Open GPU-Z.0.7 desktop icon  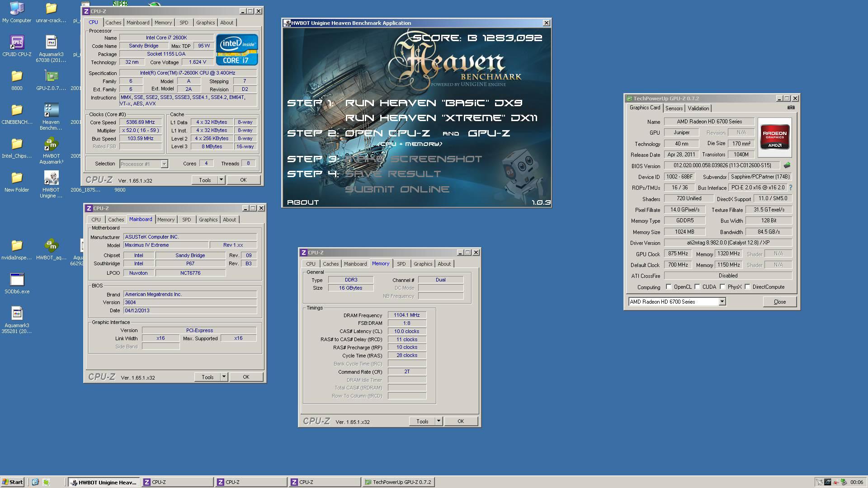click(51, 80)
